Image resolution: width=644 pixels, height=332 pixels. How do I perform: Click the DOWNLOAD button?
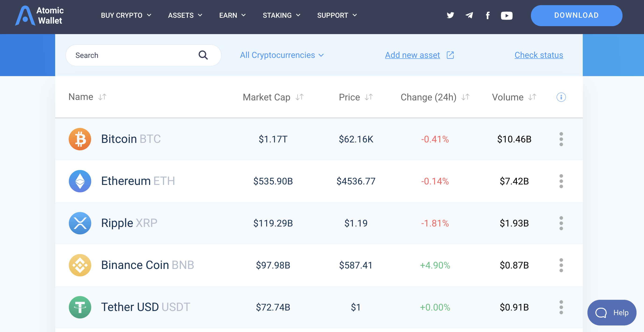click(x=576, y=15)
